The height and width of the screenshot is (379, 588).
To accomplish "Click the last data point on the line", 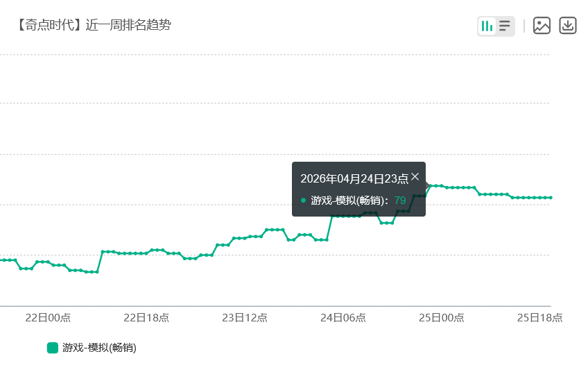I will tap(551, 198).
